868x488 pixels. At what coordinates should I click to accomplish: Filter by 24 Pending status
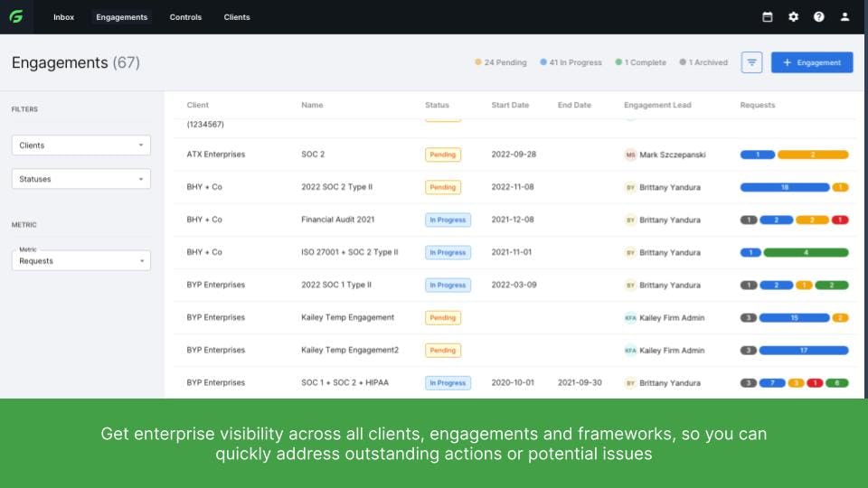tap(501, 62)
